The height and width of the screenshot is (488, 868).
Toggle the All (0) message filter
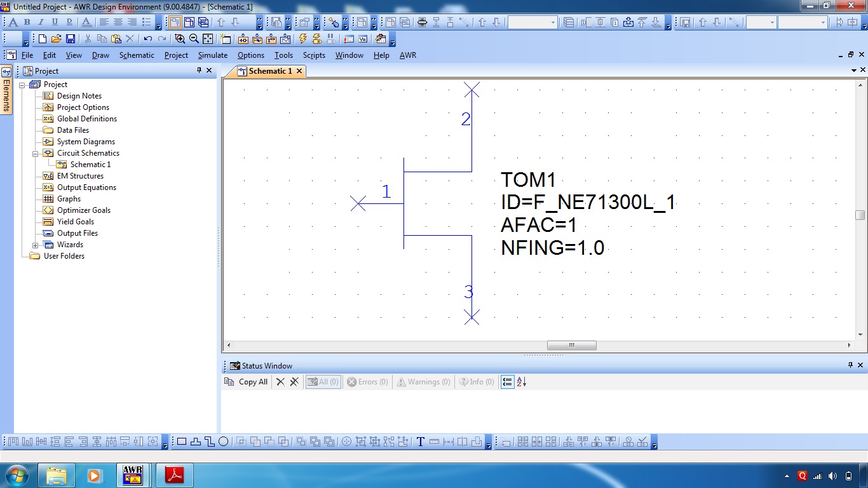point(323,382)
